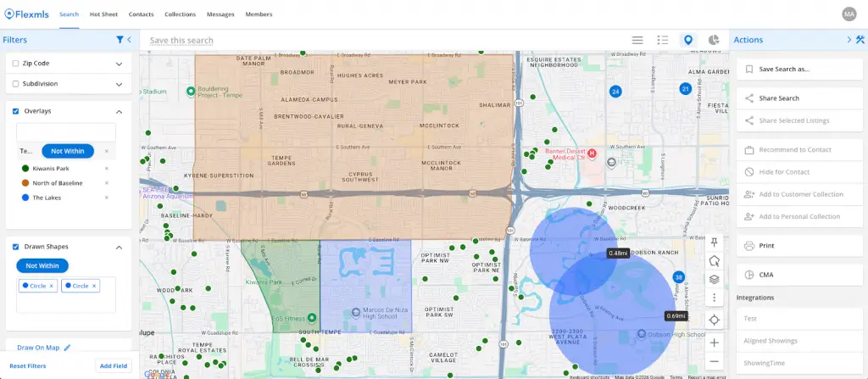The image size is (868, 379).
Task: Collapse the Drawn Shapes section
Action: pos(119,247)
